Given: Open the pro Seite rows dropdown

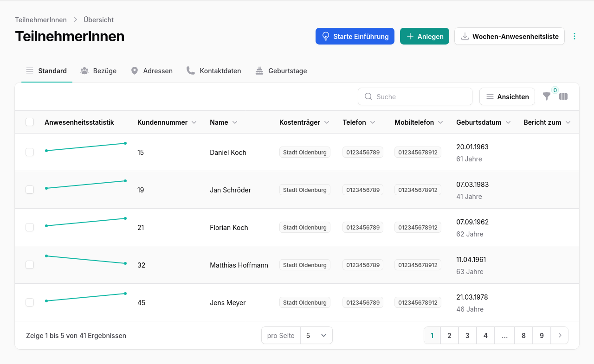Looking at the screenshot, I should 316,335.
